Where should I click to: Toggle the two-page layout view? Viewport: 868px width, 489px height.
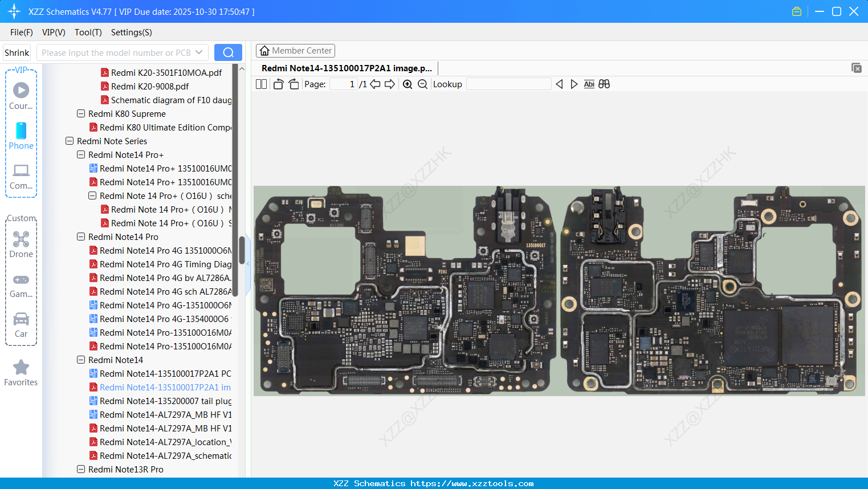point(261,84)
